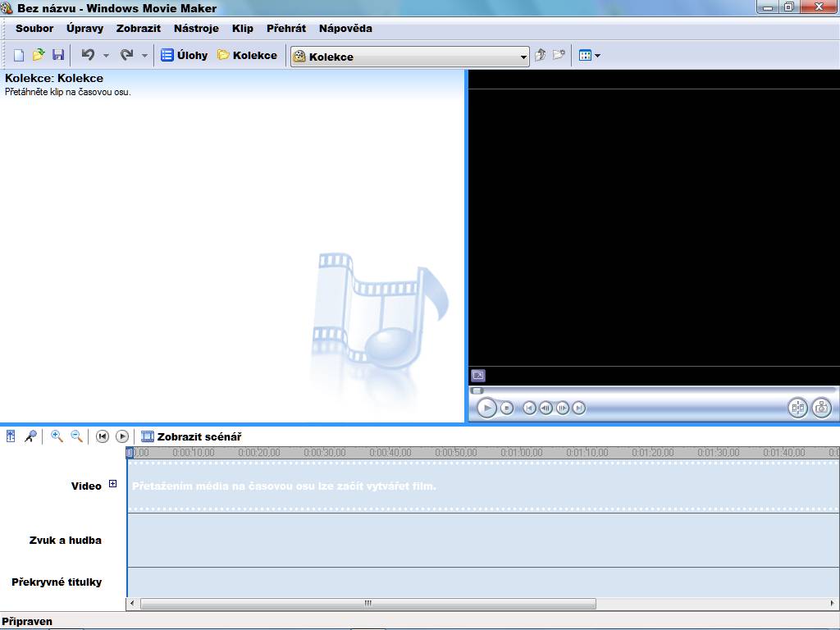Open the redo history dropdown arrow

144,55
